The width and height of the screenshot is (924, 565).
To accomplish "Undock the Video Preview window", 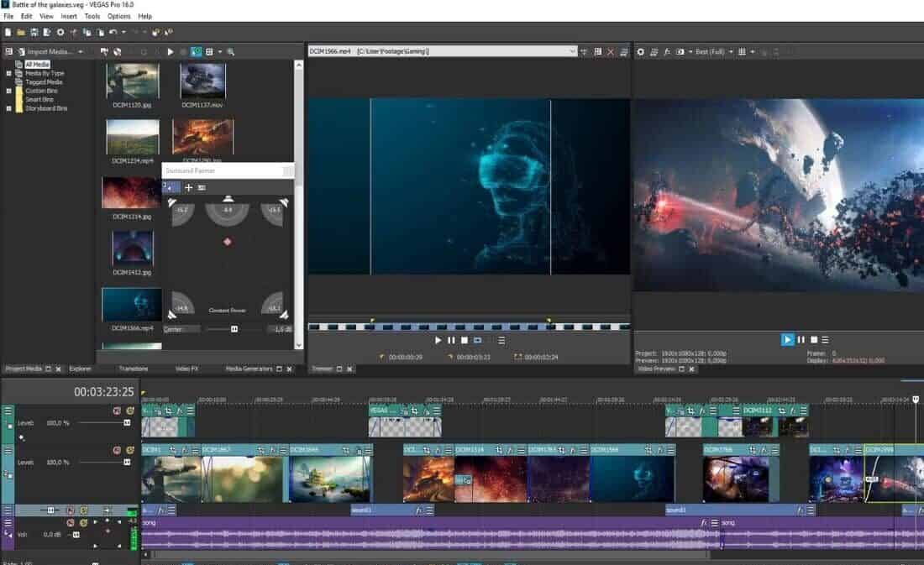I will click(681, 369).
